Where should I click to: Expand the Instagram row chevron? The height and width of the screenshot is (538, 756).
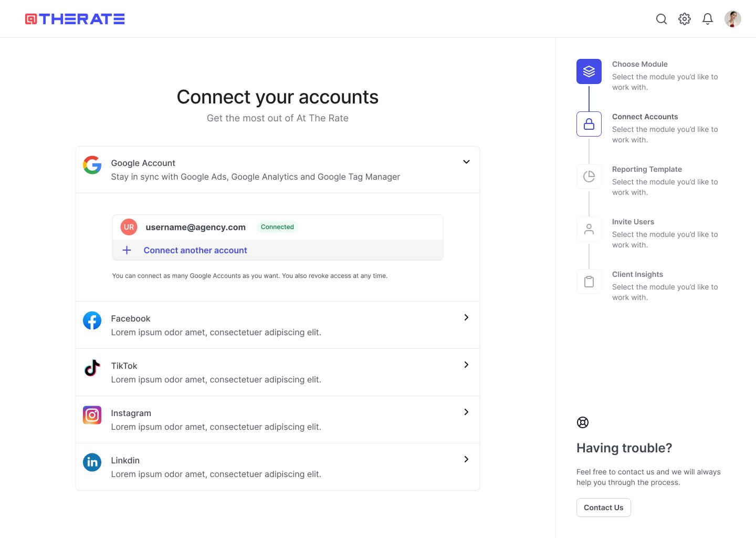coord(466,412)
